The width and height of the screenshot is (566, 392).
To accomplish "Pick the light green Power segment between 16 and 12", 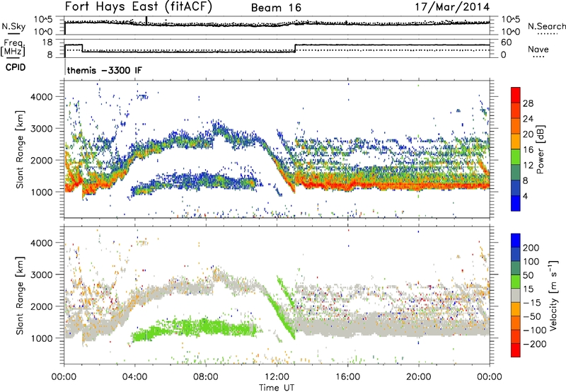I will pos(516,157).
